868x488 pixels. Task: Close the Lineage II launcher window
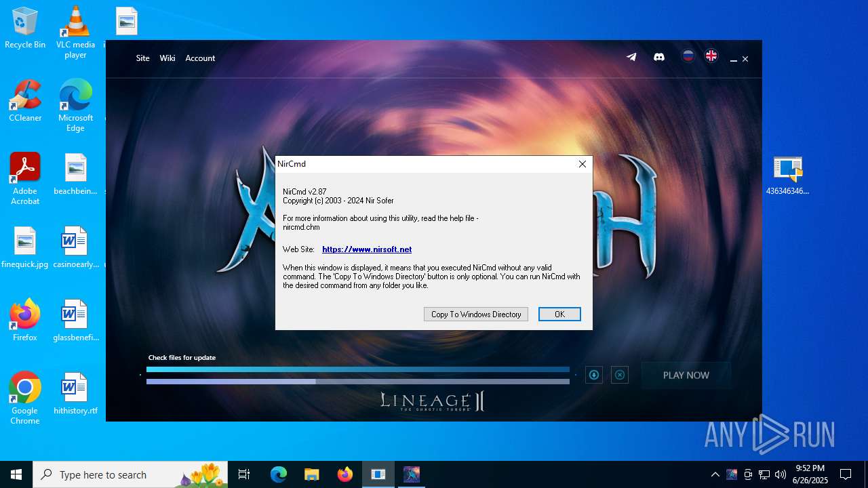click(x=745, y=60)
